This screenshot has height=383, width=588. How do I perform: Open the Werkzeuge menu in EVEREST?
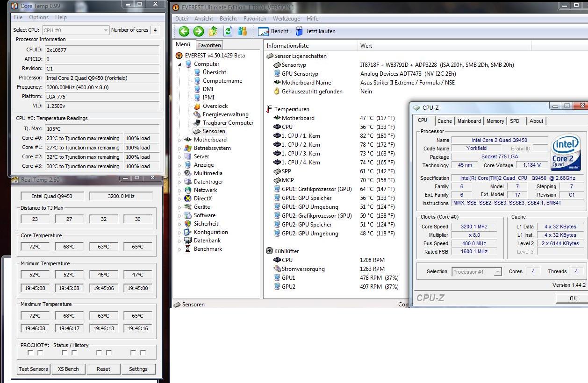point(287,19)
